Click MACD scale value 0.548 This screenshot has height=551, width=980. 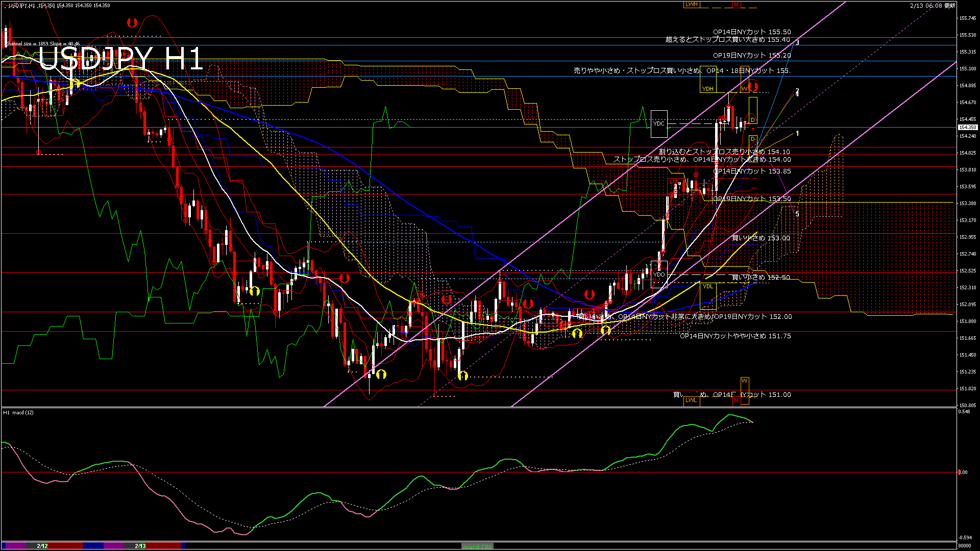click(x=965, y=411)
